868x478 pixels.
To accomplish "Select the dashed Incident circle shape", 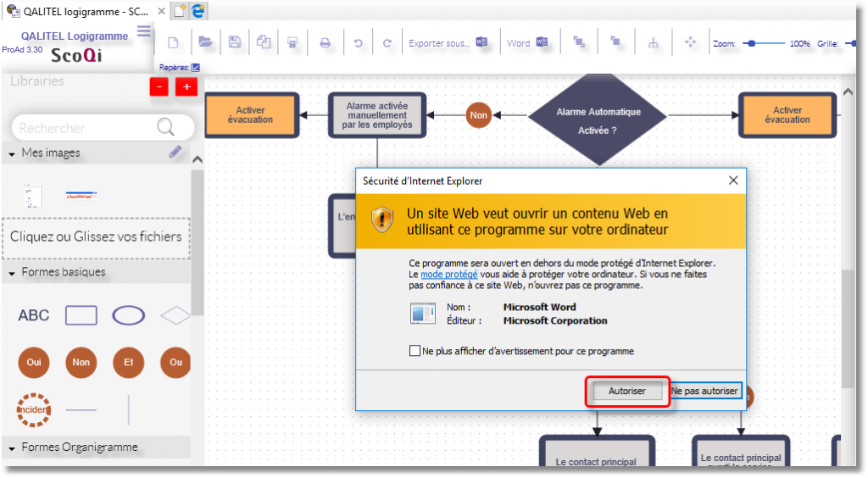I will (34, 410).
